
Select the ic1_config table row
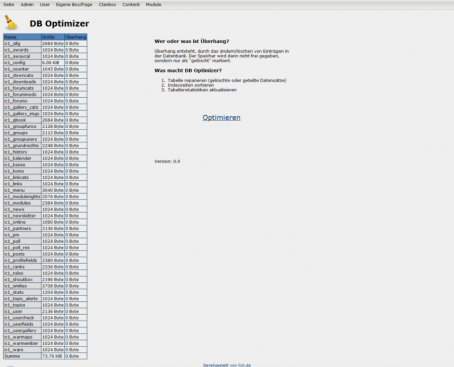pos(45,62)
